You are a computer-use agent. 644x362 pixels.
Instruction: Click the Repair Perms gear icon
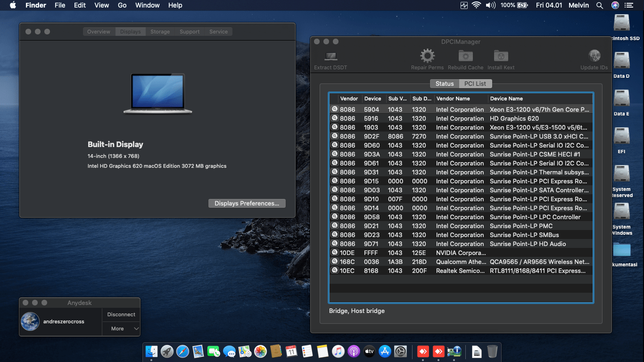(x=428, y=56)
